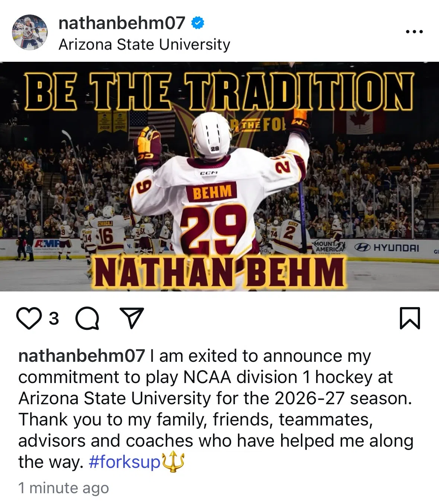Viewport: 439px width, 504px height.
Task: Click the Canadian flag in the photo
Action: 359,122
